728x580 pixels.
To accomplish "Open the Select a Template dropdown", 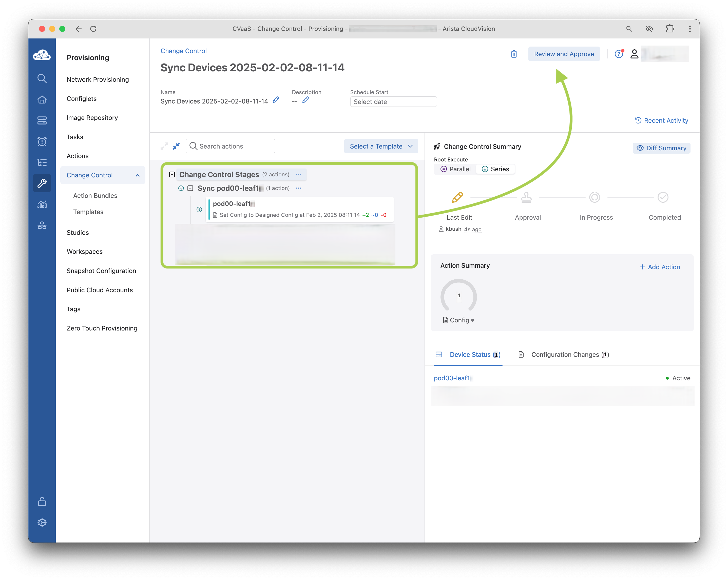I will [x=381, y=146].
